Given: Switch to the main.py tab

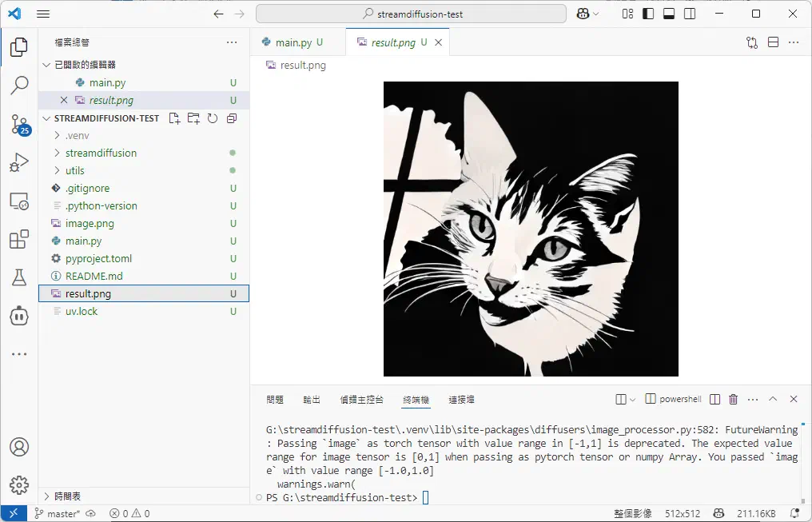Looking at the screenshot, I should point(296,42).
